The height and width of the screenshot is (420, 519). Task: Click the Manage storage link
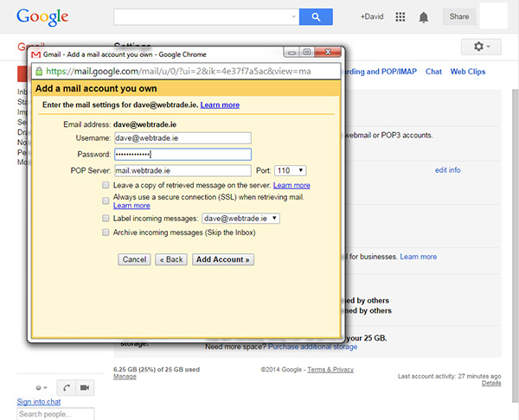coord(125,376)
